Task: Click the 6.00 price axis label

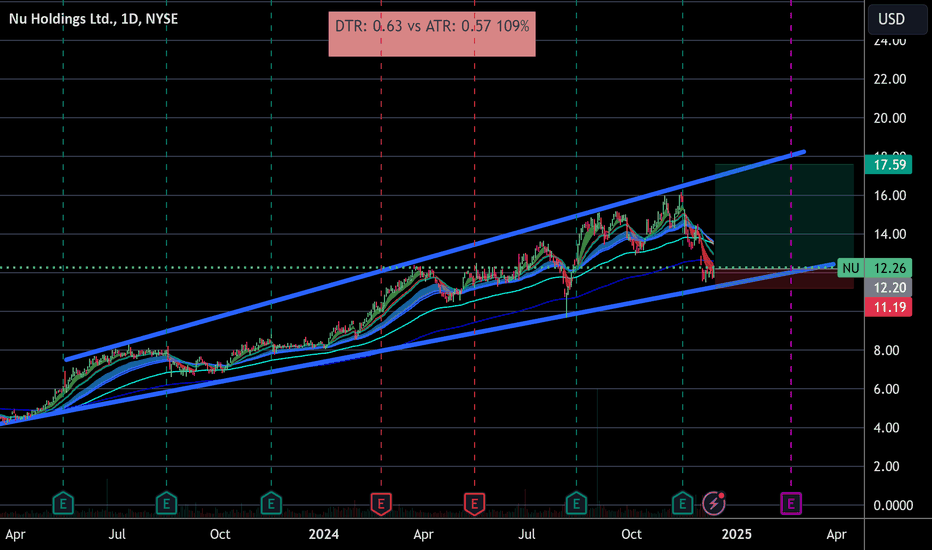Action: pos(886,389)
